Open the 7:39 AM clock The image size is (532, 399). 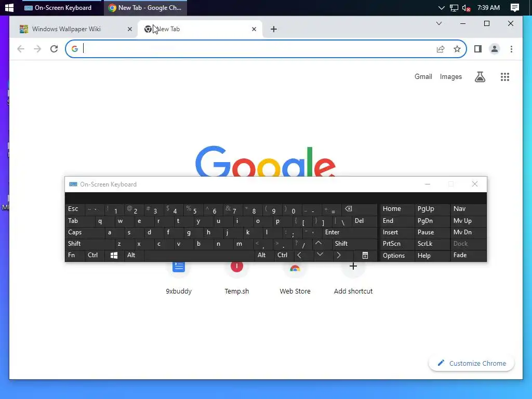click(488, 7)
